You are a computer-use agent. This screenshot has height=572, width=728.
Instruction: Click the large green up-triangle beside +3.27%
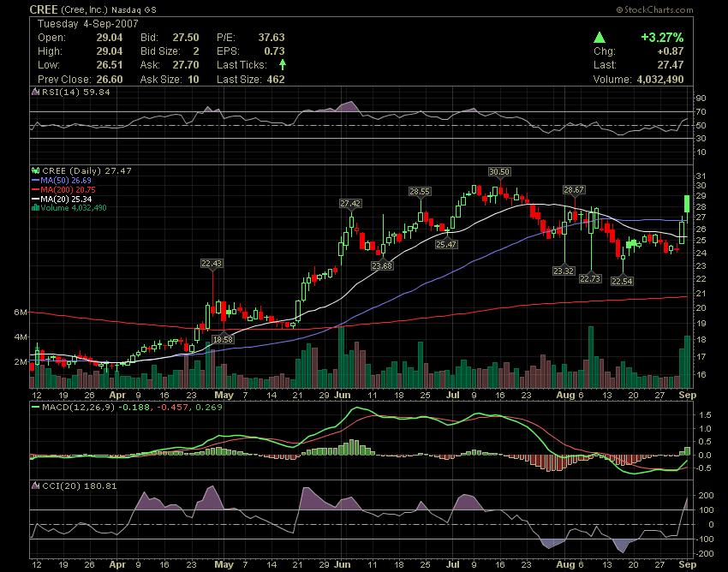pos(600,38)
